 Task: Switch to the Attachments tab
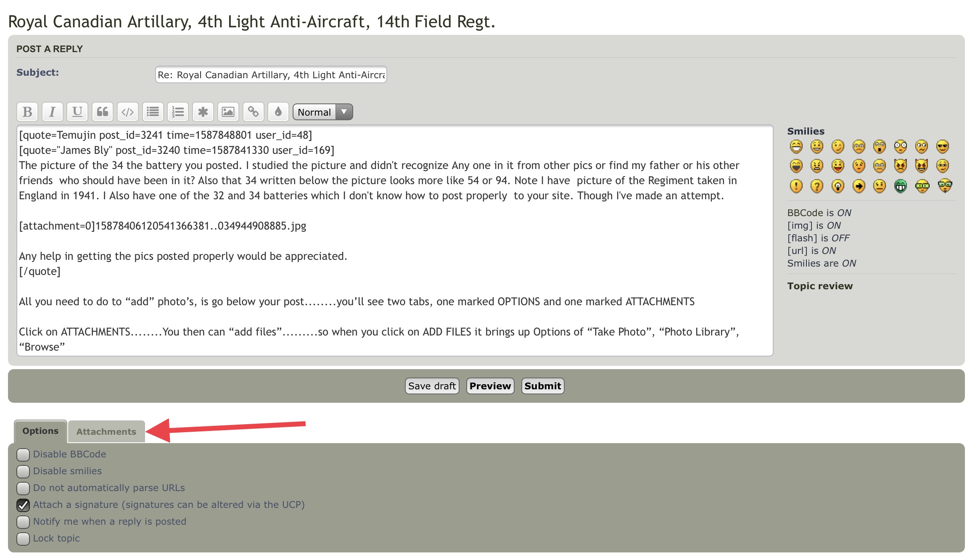[106, 432]
